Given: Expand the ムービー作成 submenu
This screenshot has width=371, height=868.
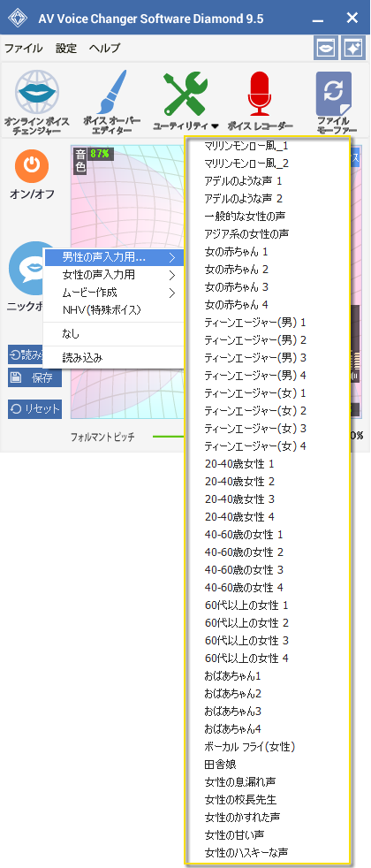Looking at the screenshot, I should pyautogui.click(x=113, y=293).
